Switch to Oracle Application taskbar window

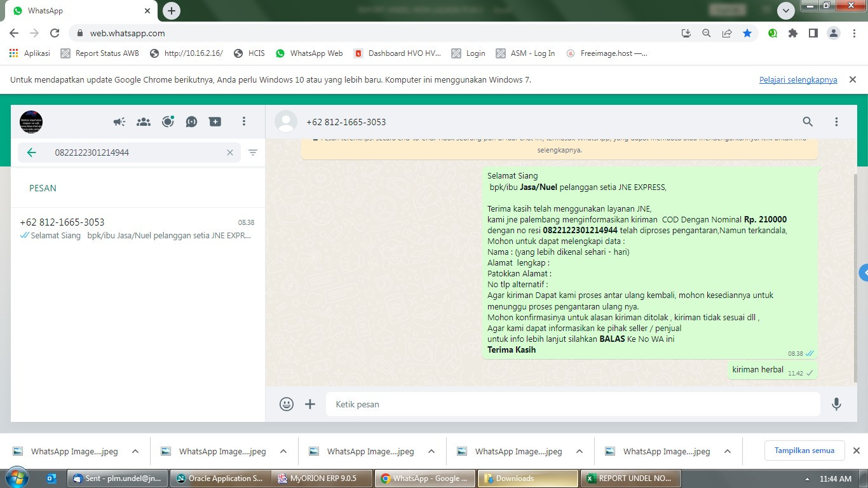pyautogui.click(x=220, y=478)
